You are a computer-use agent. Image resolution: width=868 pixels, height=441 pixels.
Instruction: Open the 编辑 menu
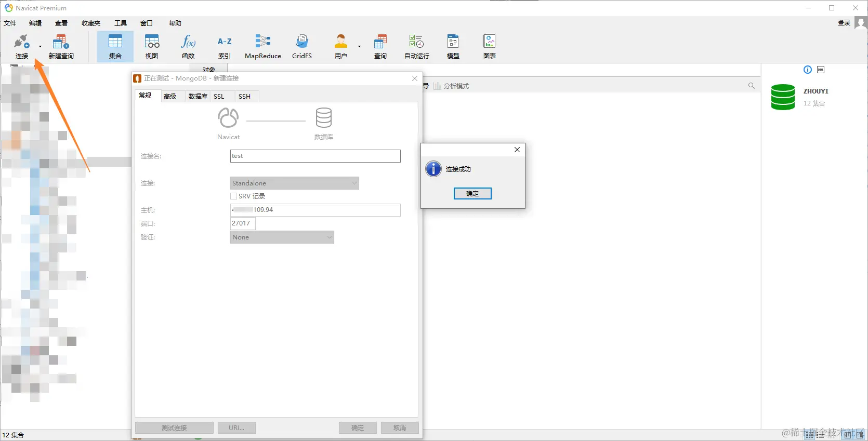(x=35, y=23)
